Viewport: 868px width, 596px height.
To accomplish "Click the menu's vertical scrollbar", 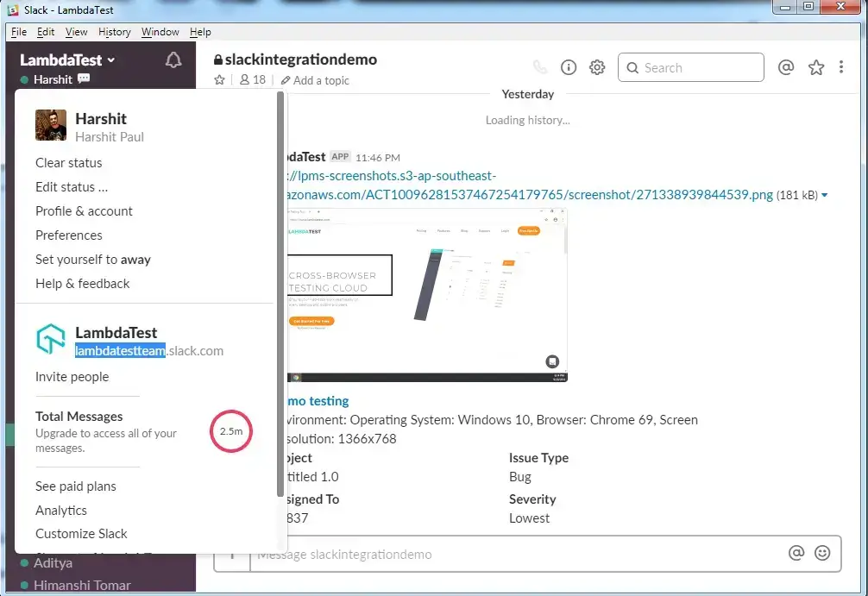I will (x=280, y=293).
